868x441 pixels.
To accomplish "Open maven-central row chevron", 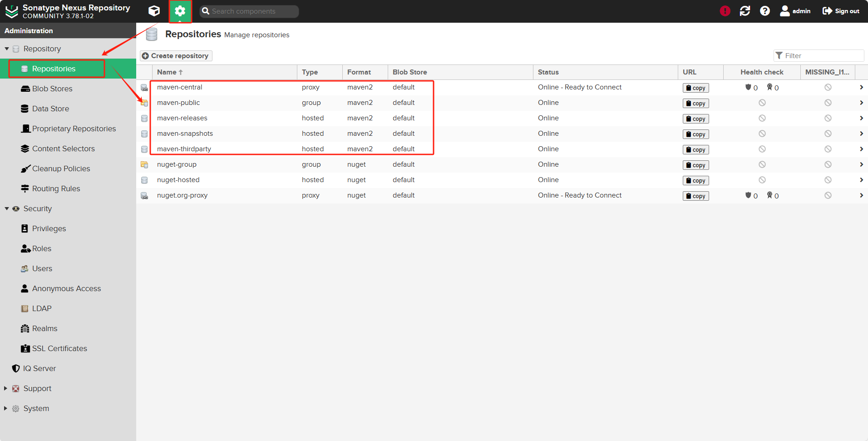I will pyautogui.click(x=861, y=87).
